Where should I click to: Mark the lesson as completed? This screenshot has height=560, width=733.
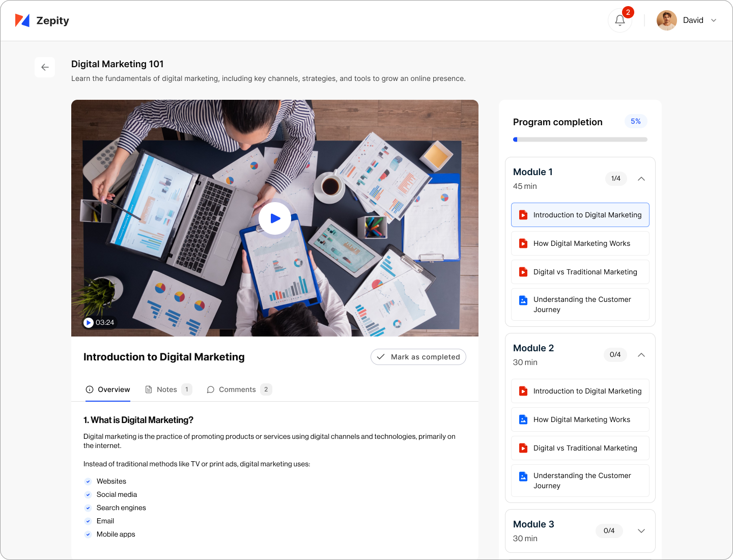pos(418,357)
